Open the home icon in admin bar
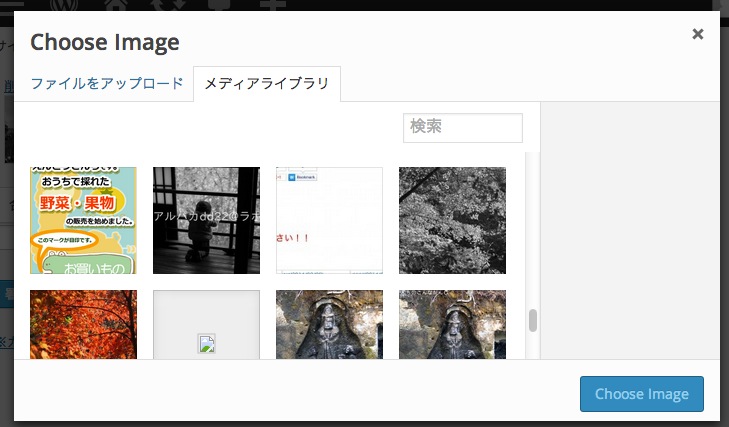 point(117,4)
